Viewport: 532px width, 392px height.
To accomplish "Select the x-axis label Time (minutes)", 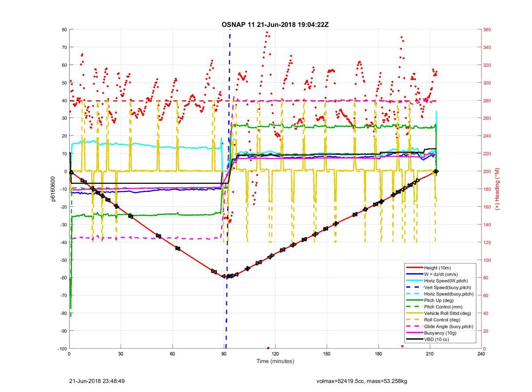I will tap(275, 361).
